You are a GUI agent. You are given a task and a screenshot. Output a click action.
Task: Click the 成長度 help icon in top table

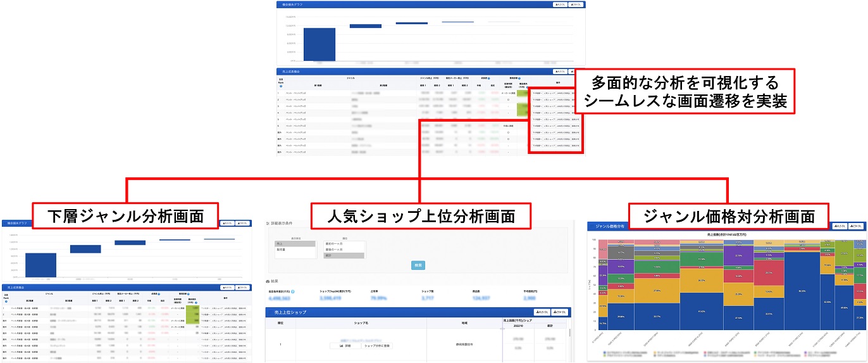pos(487,79)
